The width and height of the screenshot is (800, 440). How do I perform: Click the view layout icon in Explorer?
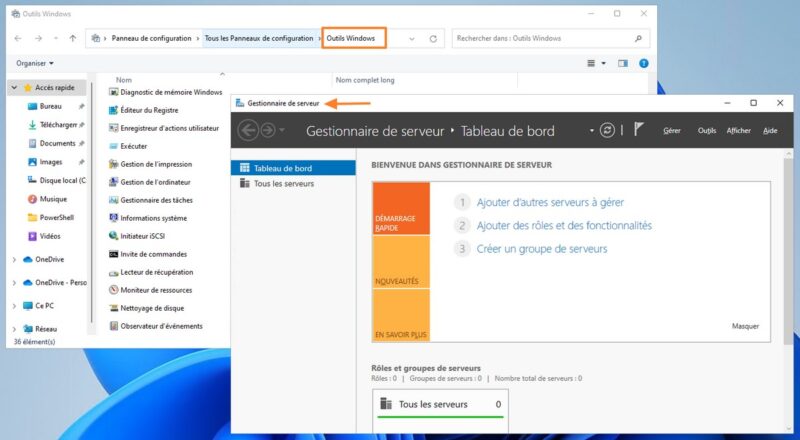[x=591, y=63]
